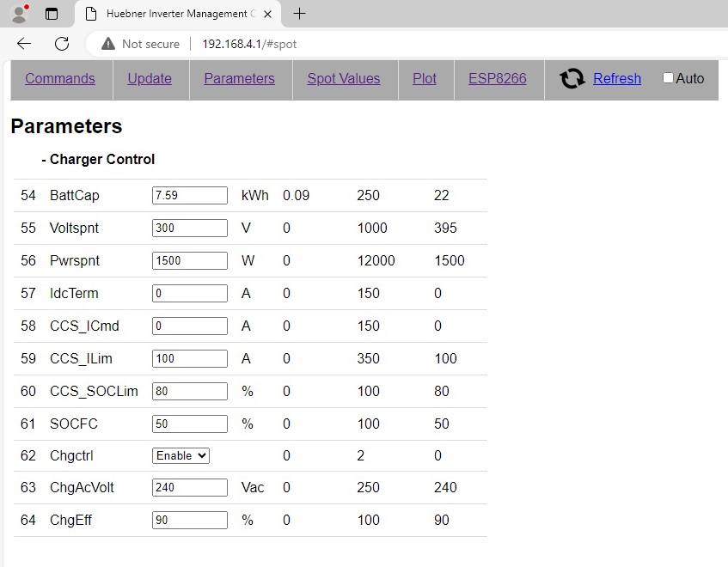Click the Refresh link text
This screenshot has height=567, width=728.
coord(616,79)
